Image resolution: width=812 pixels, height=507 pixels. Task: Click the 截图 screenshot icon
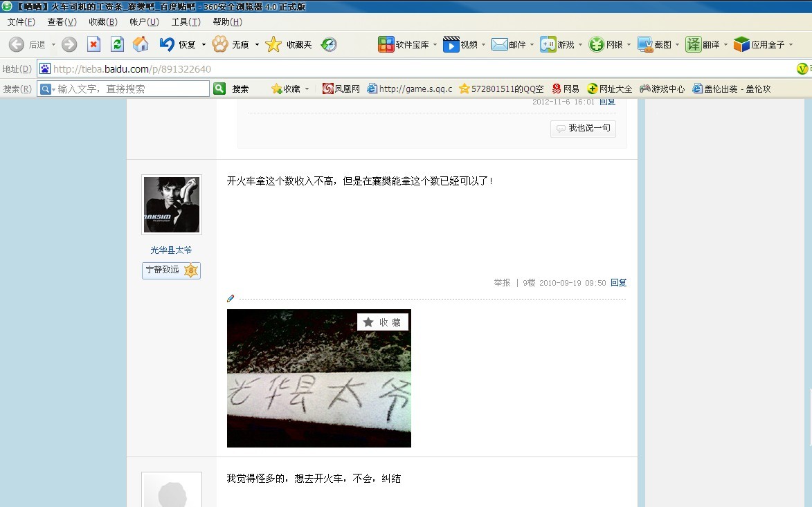tap(644, 44)
